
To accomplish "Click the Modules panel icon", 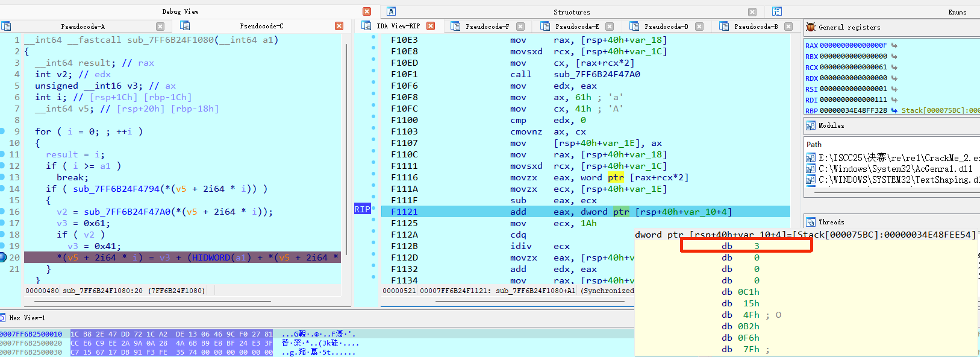I will tap(811, 125).
